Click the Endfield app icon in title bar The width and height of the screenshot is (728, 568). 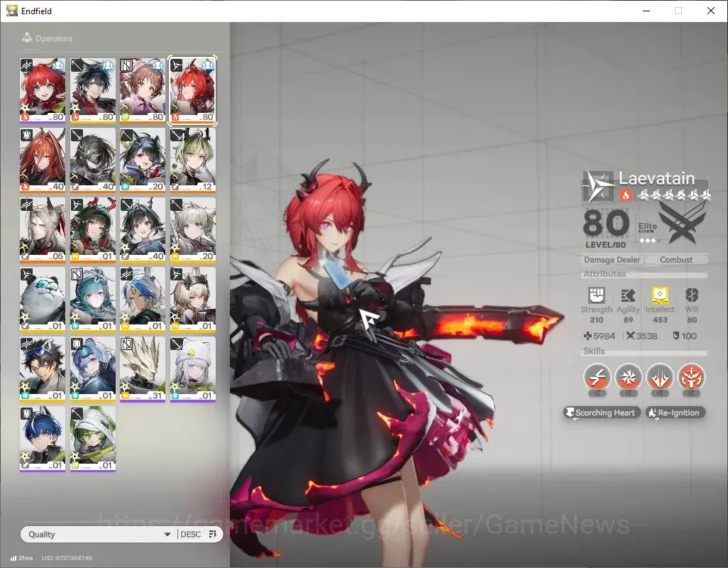(11, 11)
